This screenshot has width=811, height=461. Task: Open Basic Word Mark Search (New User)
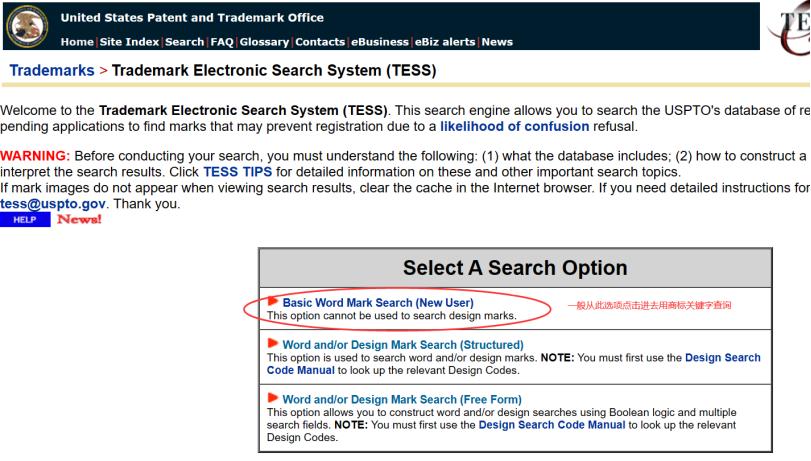click(x=378, y=301)
